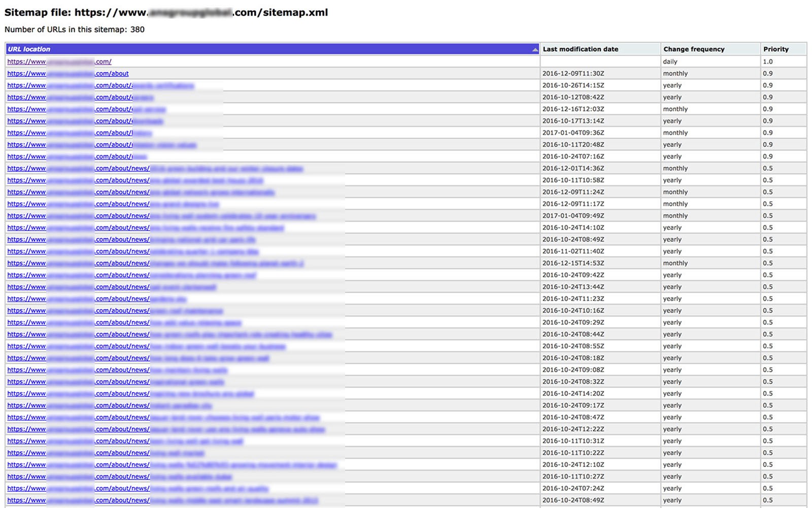Open the about link dated 2016-12-16T12:03Z
This screenshot has width=812, height=508.
[x=86, y=109]
